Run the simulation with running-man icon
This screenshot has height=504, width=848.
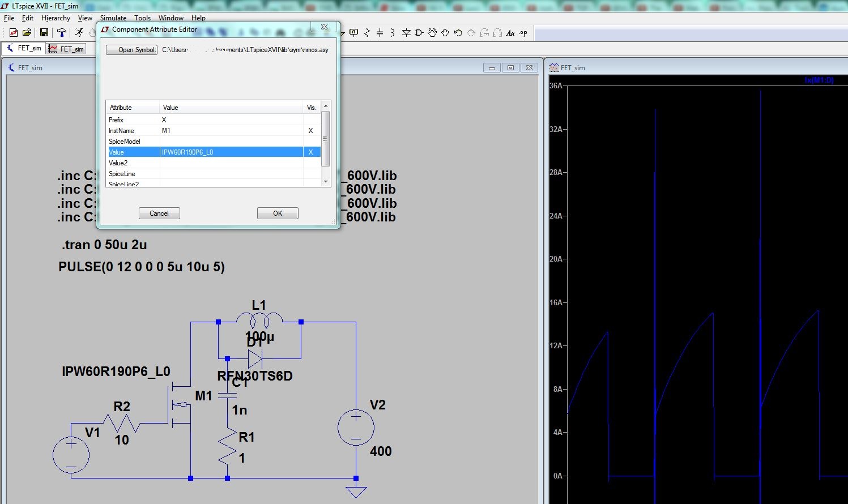tap(79, 33)
